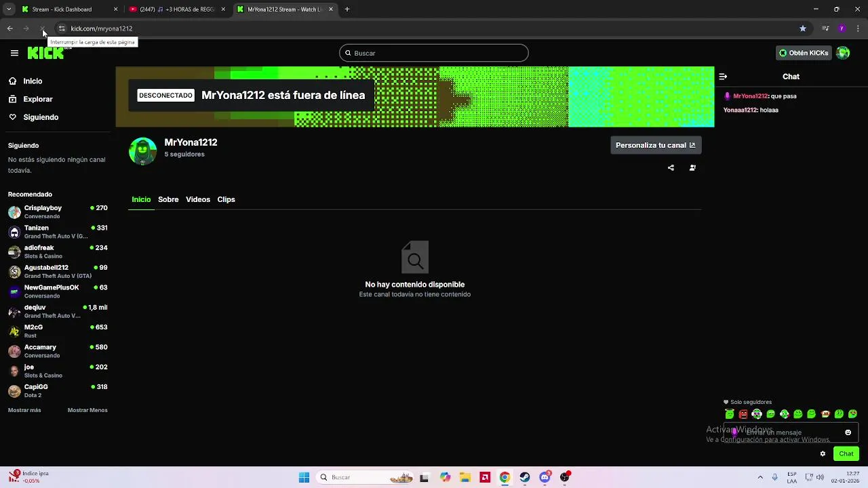The height and width of the screenshot is (488, 868).
Task: Click the taskbar Buscar search box
Action: tap(366, 477)
